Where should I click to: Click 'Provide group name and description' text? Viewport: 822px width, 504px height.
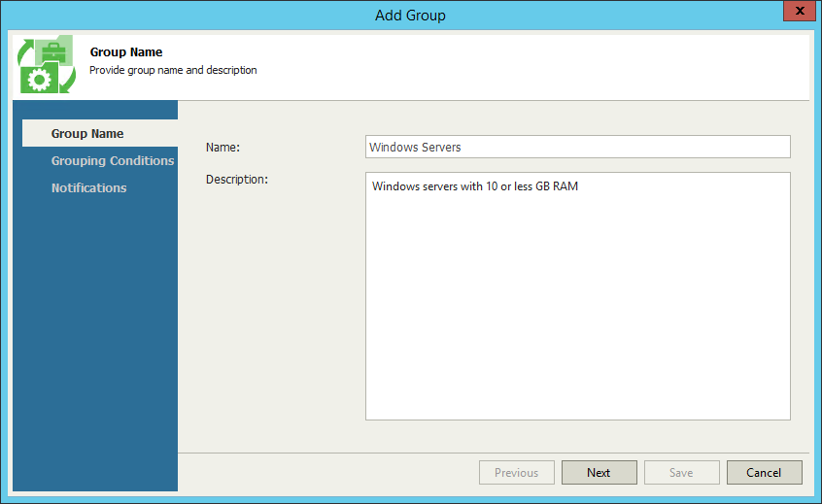(x=173, y=70)
